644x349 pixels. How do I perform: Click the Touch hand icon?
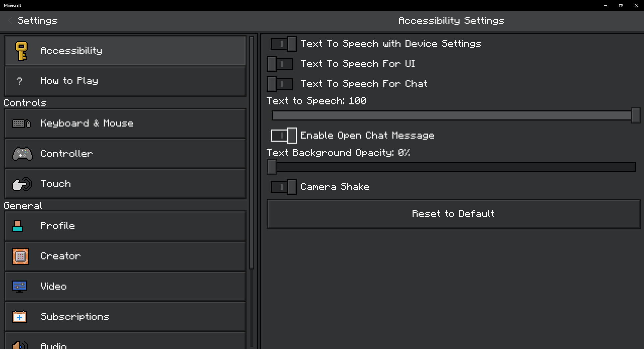coord(22,184)
